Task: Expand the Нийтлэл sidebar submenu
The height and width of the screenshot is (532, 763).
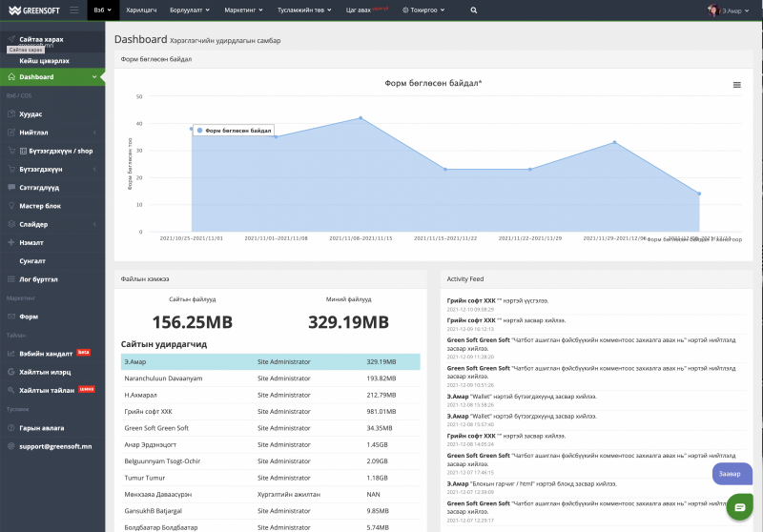Action: (x=93, y=133)
